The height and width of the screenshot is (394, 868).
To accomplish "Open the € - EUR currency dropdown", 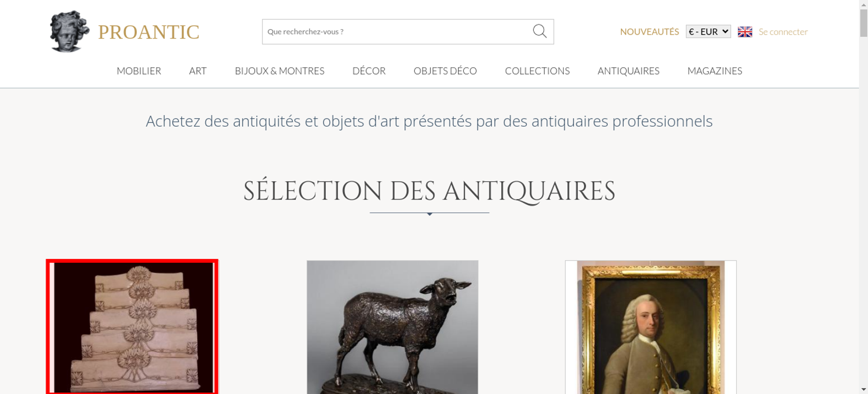I will pyautogui.click(x=708, y=32).
